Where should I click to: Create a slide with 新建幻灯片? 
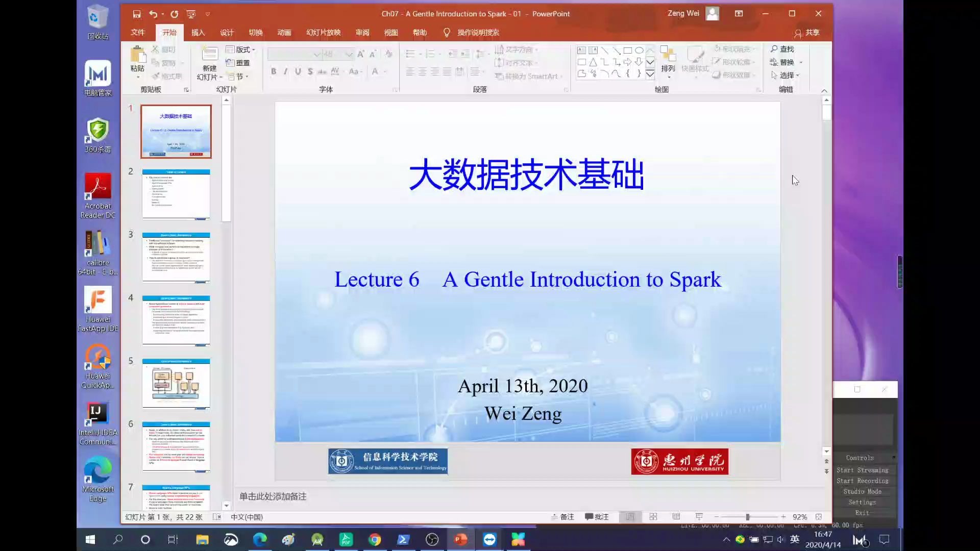[209, 61]
